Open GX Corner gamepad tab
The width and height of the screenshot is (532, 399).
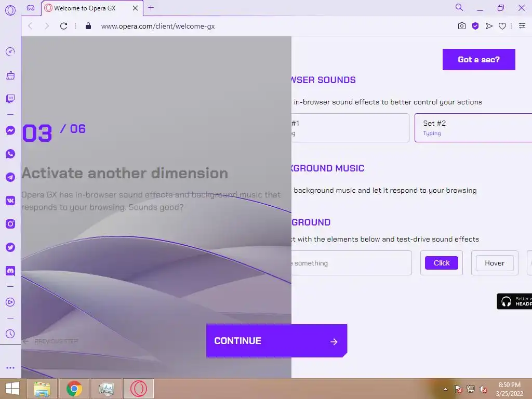[x=31, y=8]
